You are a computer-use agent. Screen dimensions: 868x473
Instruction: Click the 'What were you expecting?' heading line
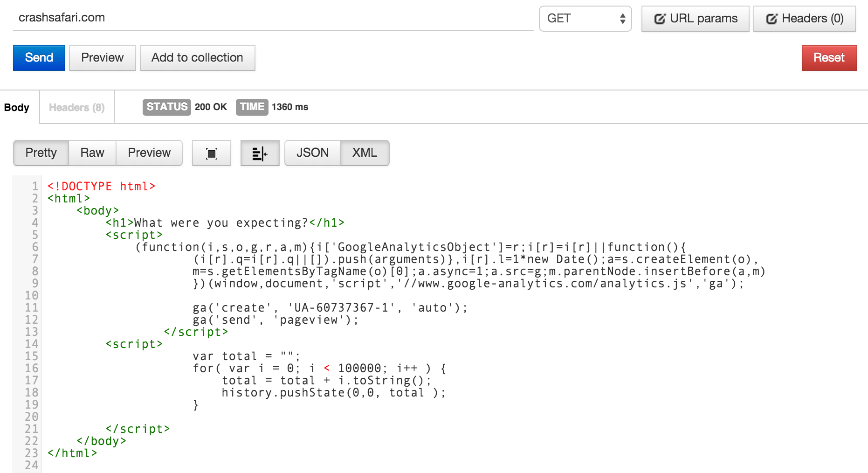click(225, 223)
